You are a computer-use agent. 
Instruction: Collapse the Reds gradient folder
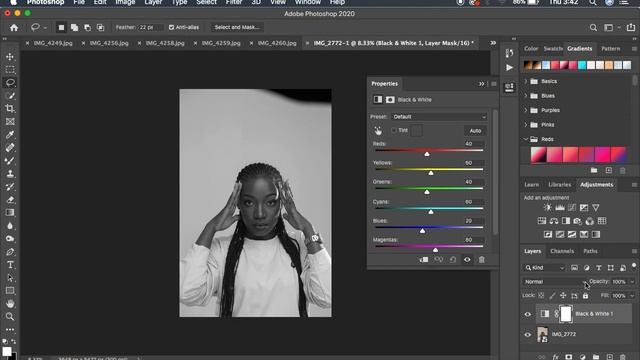(526, 139)
